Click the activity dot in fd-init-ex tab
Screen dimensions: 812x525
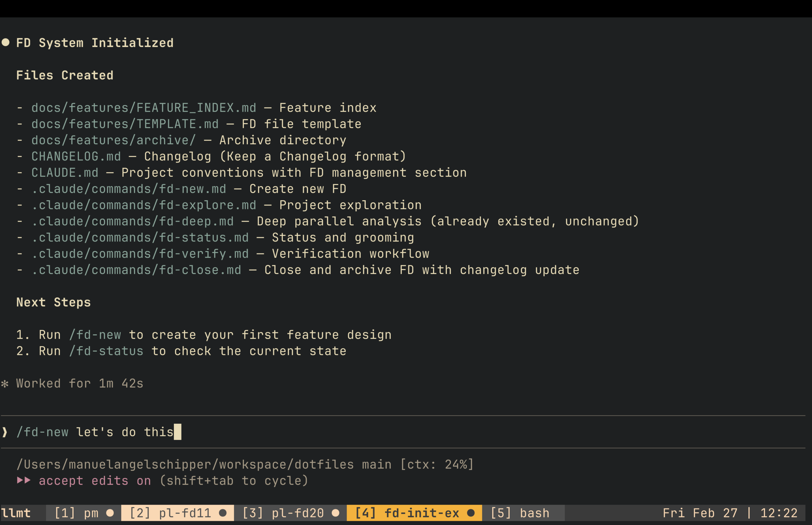[471, 513]
